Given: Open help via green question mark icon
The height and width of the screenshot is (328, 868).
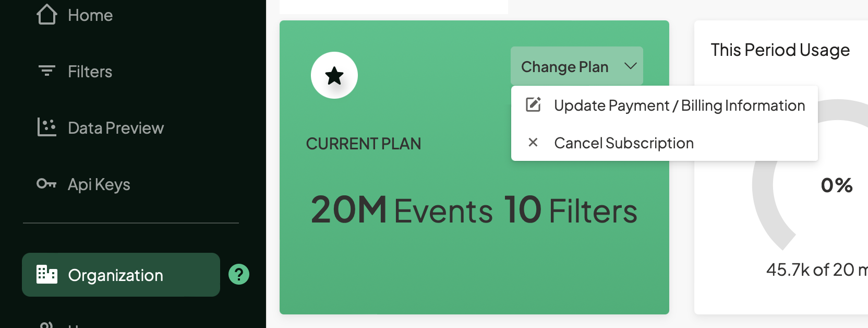Looking at the screenshot, I should tap(239, 274).
